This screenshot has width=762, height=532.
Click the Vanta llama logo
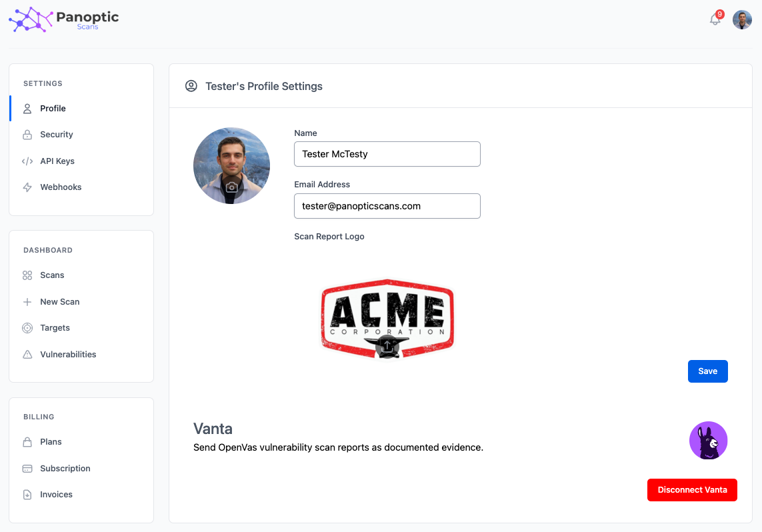click(708, 440)
